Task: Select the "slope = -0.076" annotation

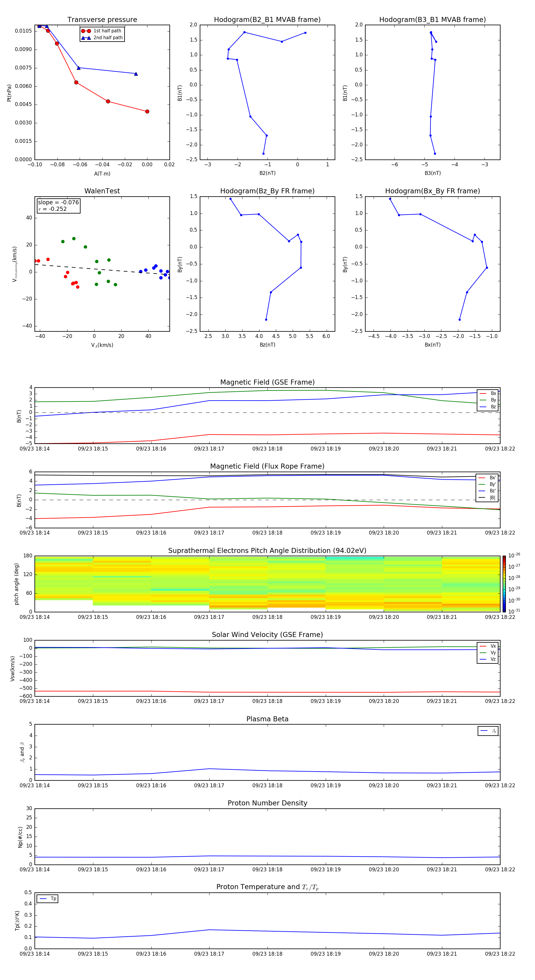Action: (x=58, y=203)
